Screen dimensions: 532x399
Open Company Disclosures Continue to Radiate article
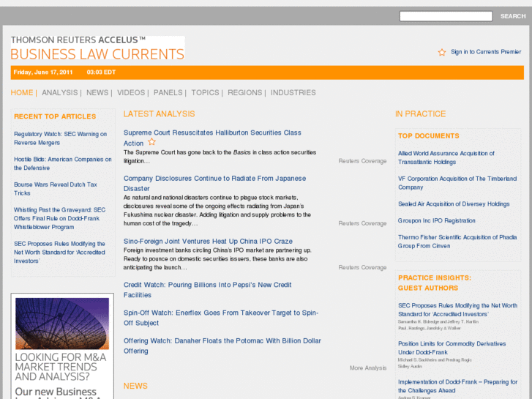click(x=214, y=183)
